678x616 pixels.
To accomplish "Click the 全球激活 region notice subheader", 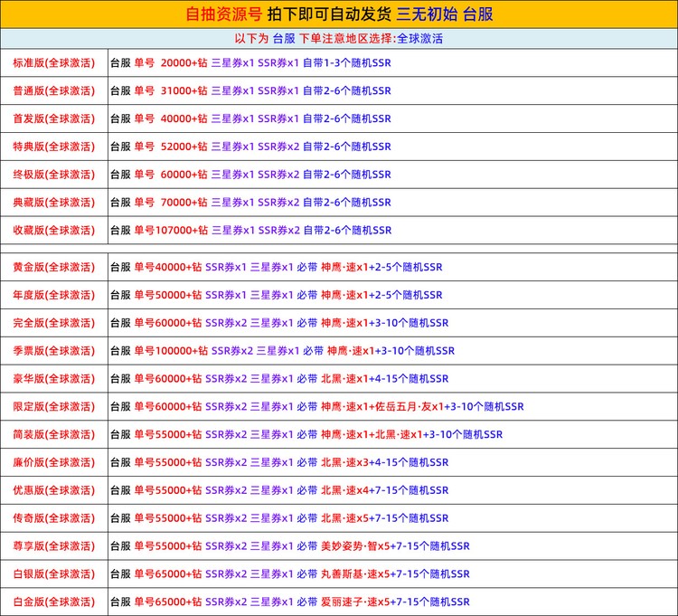I will point(339,39).
